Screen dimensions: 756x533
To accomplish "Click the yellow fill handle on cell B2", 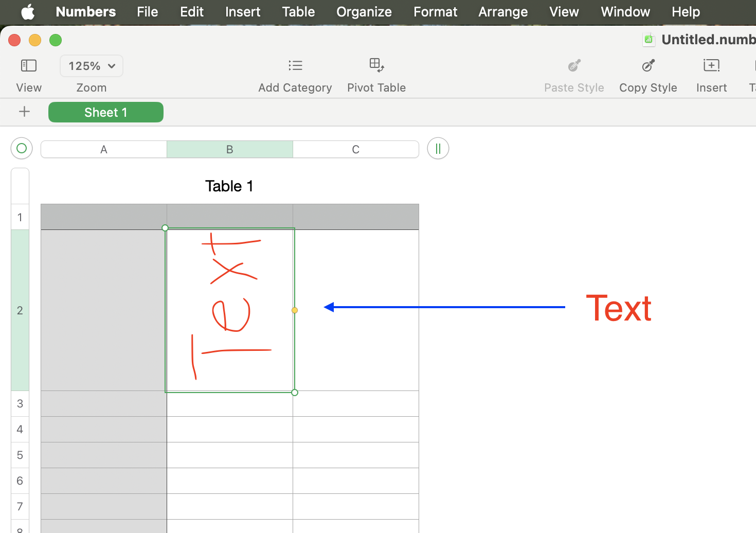I will 295,310.
